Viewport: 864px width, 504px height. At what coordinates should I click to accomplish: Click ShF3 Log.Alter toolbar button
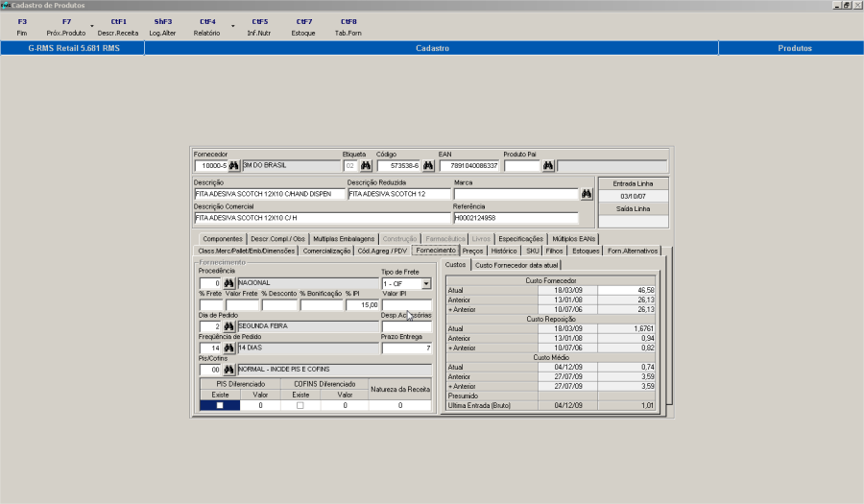[162, 27]
